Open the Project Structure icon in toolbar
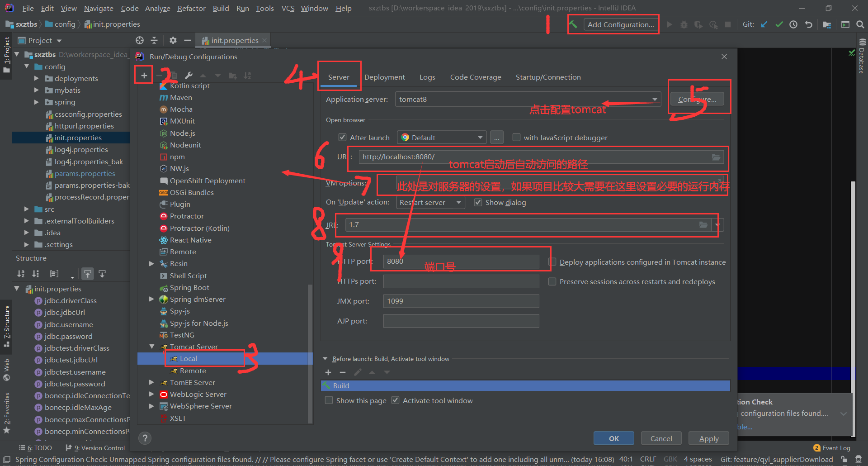868x466 pixels. coord(827,24)
